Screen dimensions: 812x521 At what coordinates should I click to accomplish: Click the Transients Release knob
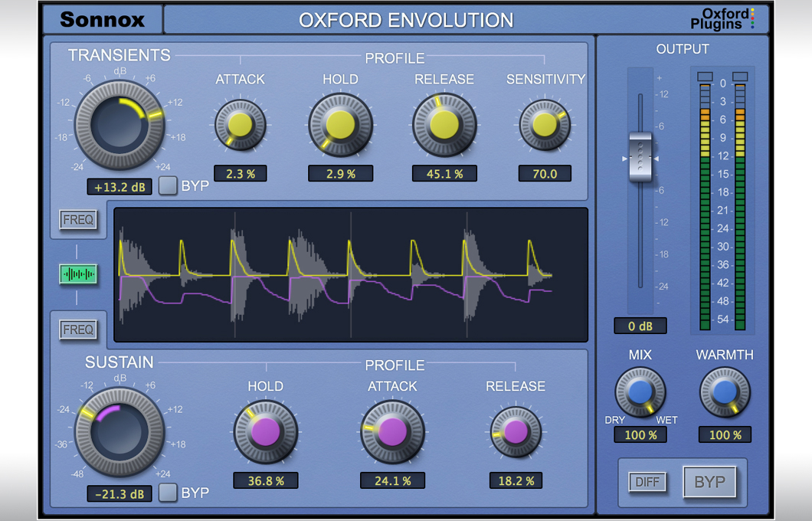tap(444, 125)
